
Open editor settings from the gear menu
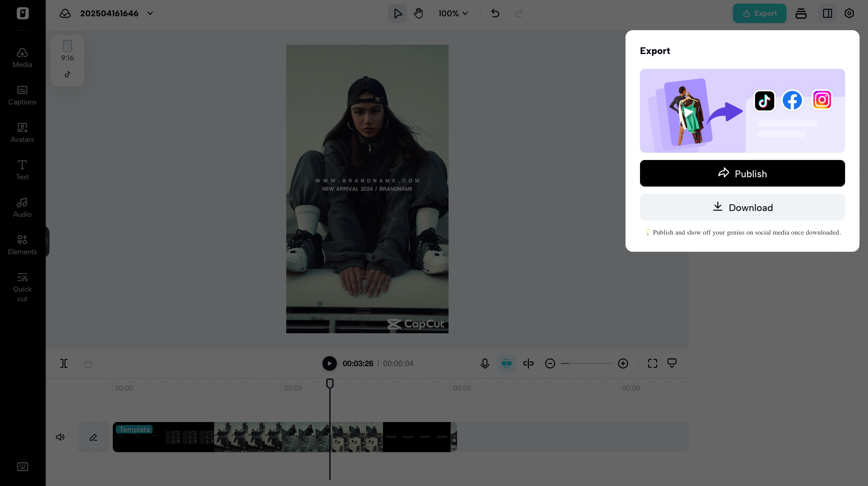tap(849, 13)
